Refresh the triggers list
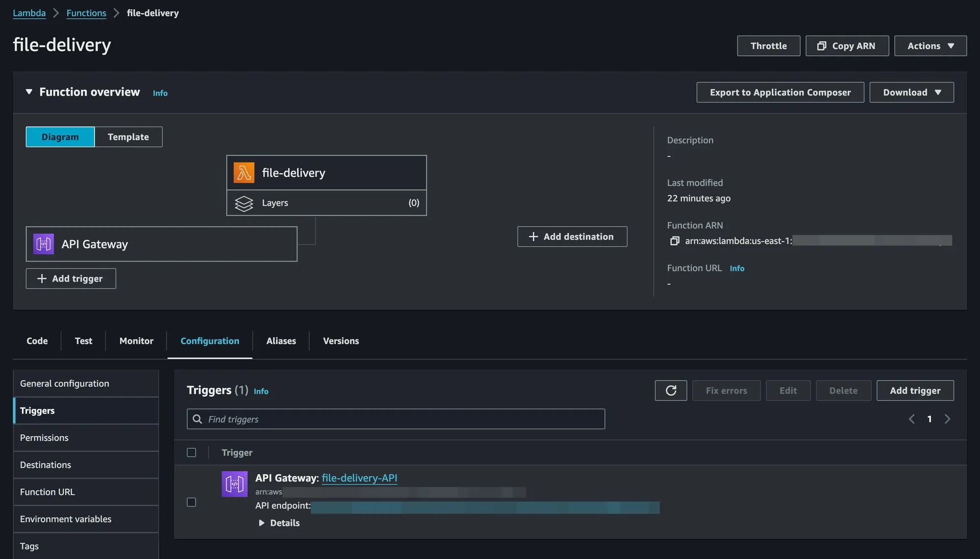The height and width of the screenshot is (559, 980). 671,390
